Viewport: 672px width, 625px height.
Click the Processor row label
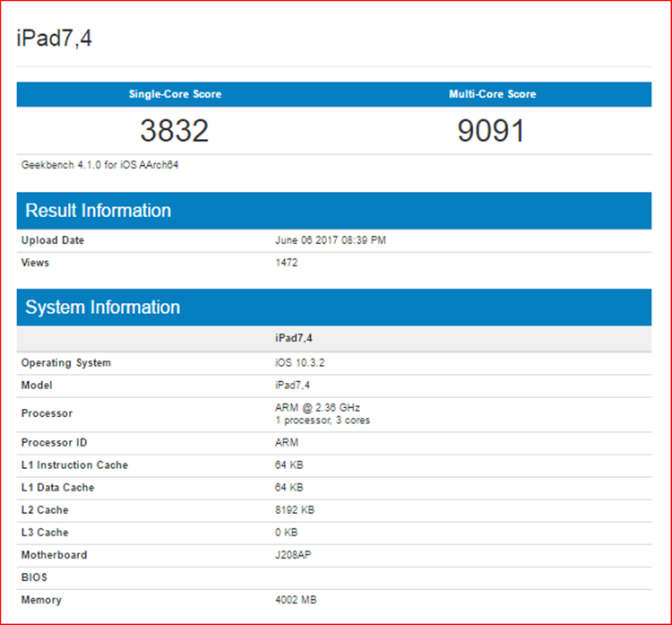[x=47, y=413]
